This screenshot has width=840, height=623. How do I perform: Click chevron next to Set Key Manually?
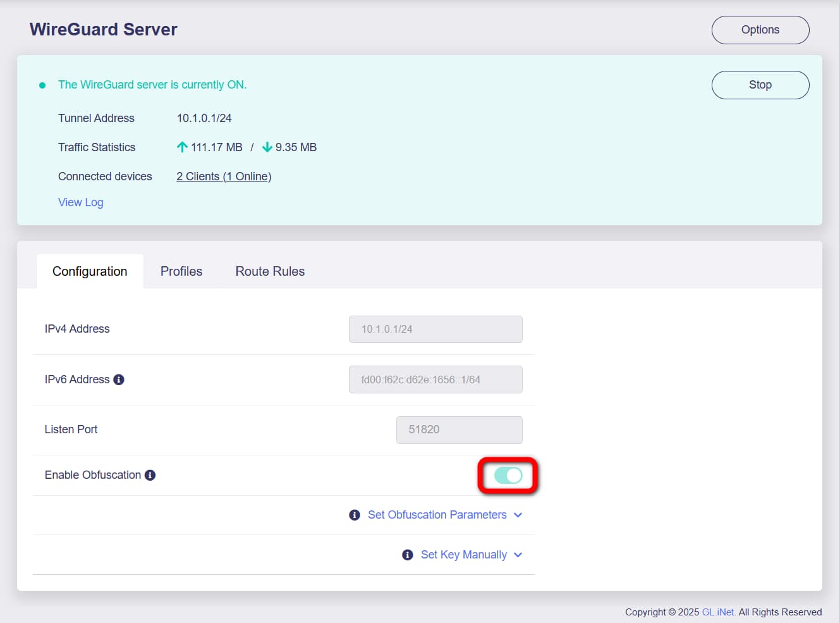(518, 555)
